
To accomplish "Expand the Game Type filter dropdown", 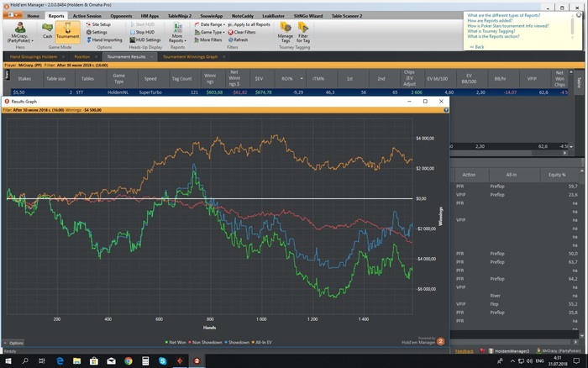I will (210, 32).
